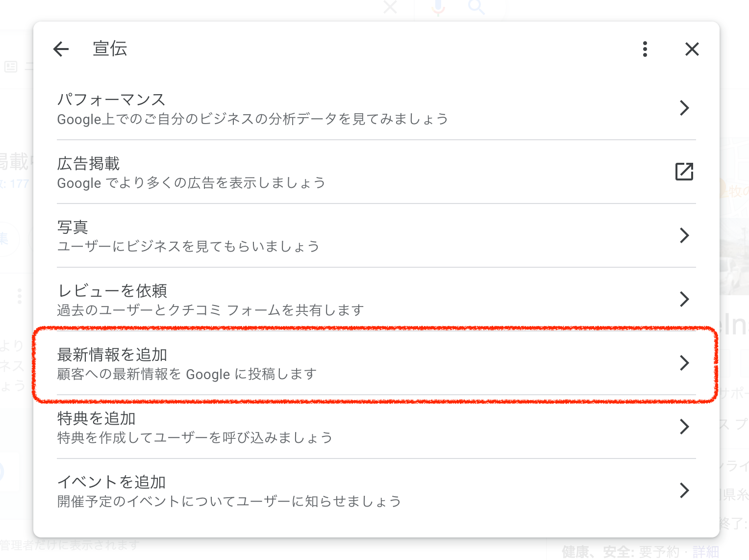Image resolution: width=749 pixels, height=560 pixels.
Task: Expand the パフォーマンス chevron arrow
Action: click(684, 108)
